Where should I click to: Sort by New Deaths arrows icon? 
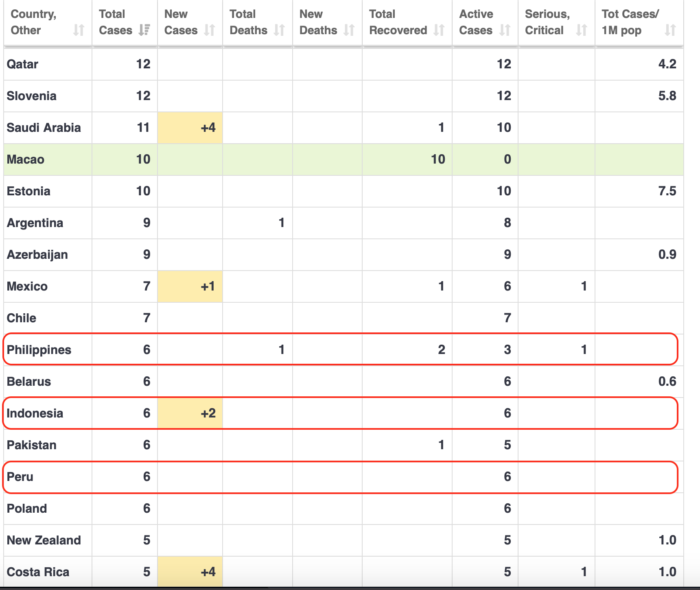point(349,30)
